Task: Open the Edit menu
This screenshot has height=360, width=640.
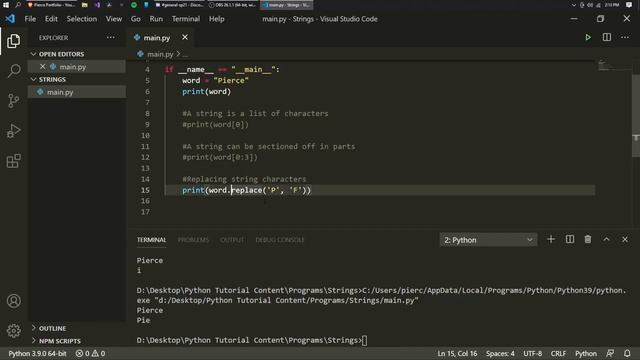Action: [51, 19]
